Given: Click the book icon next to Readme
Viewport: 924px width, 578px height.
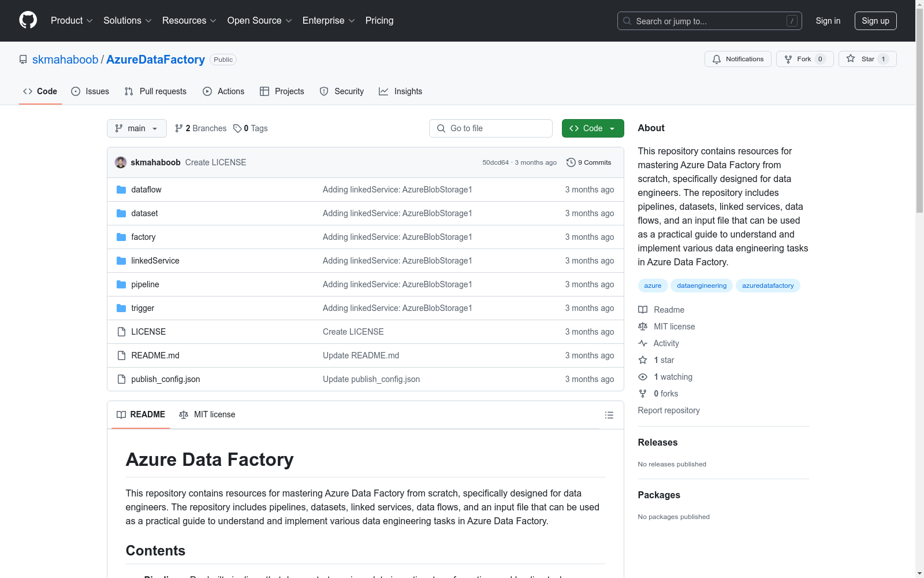Looking at the screenshot, I should point(643,310).
